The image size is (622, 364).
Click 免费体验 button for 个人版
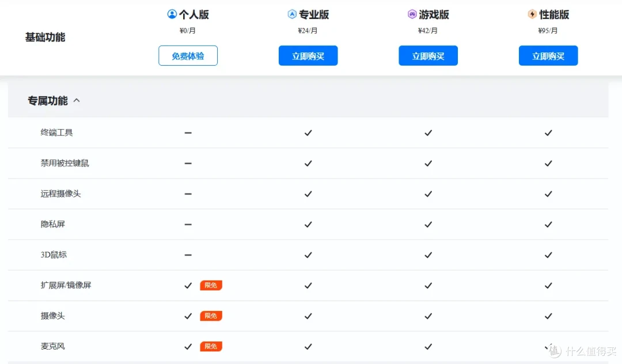coord(188,55)
